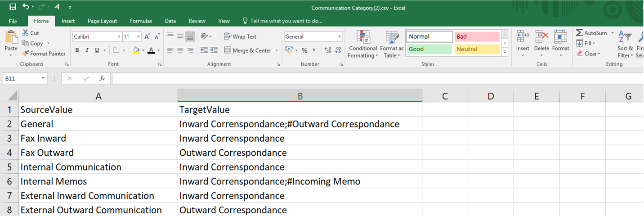Select the Format Painter brush
The height and width of the screenshot is (216, 644).
pyautogui.click(x=44, y=54)
